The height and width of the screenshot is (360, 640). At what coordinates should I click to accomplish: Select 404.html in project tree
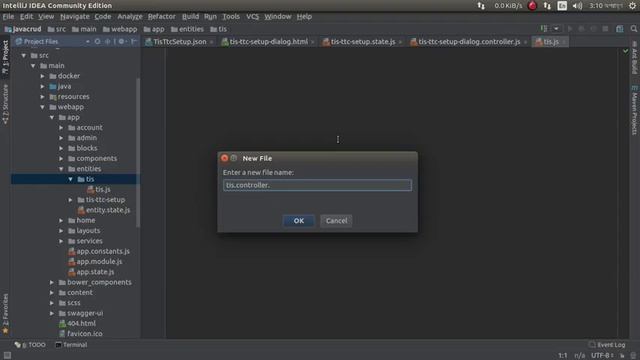[77, 323]
